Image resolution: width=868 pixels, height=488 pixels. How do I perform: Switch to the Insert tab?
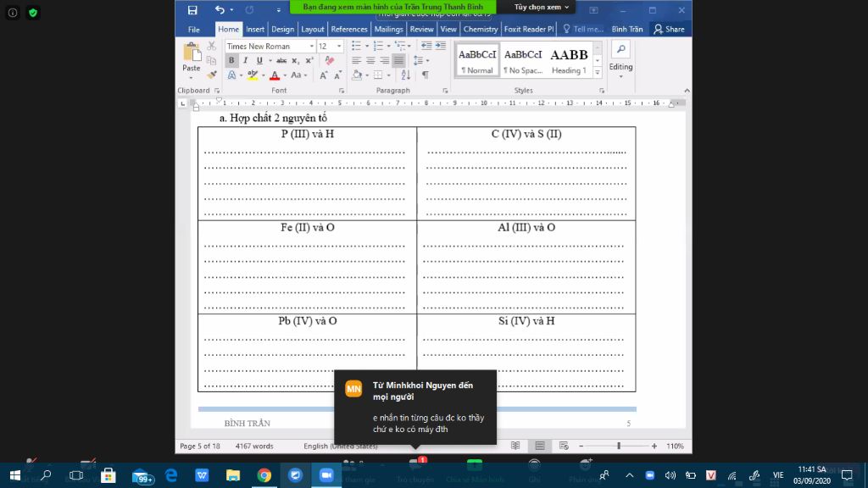[255, 30]
